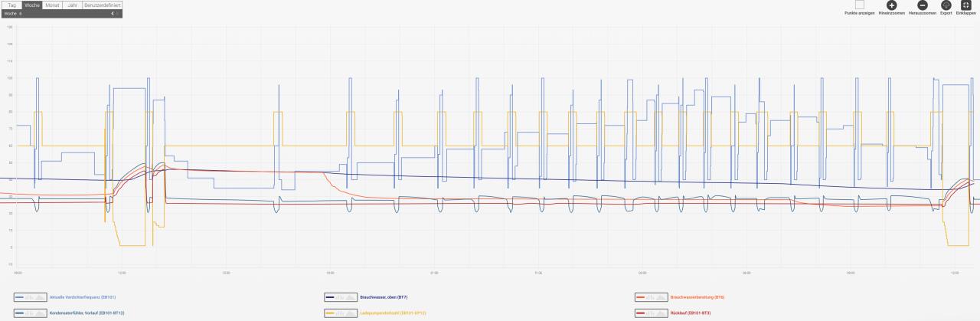Select the Monat time range tab
980x321 pixels.
click(x=52, y=5)
